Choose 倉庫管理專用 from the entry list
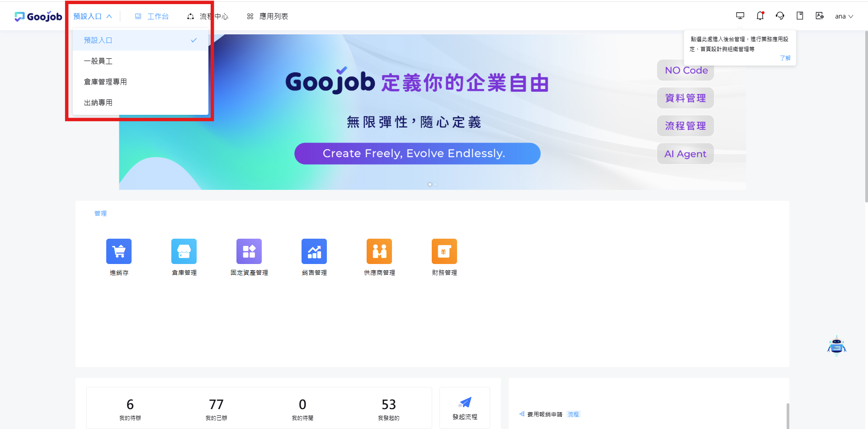Viewport: 868px width, 429px height. click(x=141, y=82)
